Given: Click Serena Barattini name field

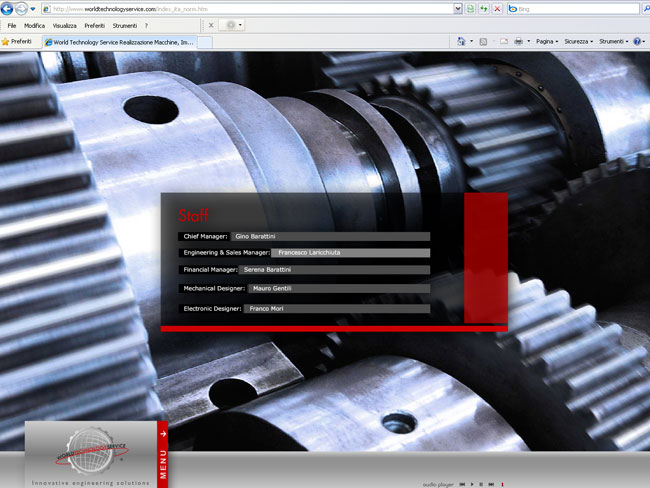Looking at the screenshot, I should coord(335,269).
